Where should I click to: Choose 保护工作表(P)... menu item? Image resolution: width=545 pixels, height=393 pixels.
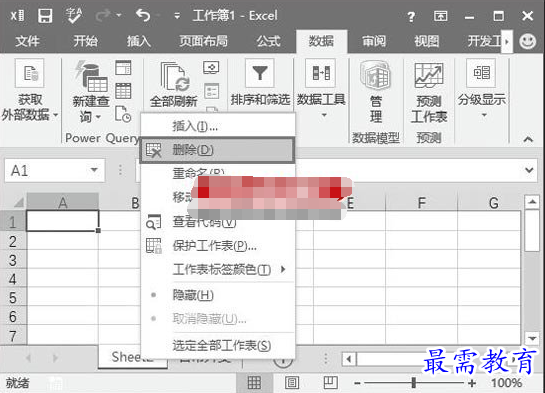tap(218, 246)
